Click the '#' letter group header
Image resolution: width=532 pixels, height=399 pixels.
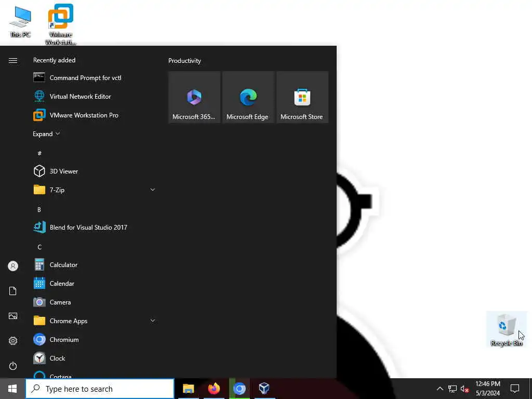39,153
